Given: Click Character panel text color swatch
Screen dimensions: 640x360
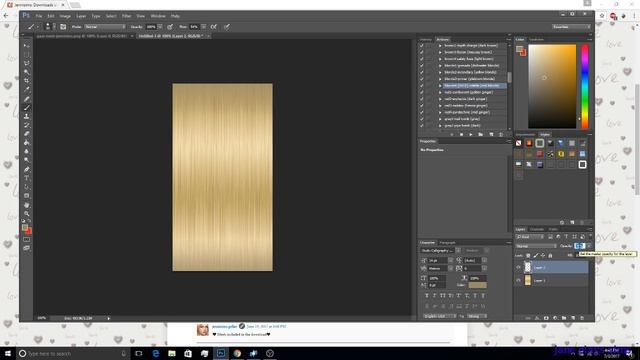Looking at the screenshot, I should pos(477,285).
